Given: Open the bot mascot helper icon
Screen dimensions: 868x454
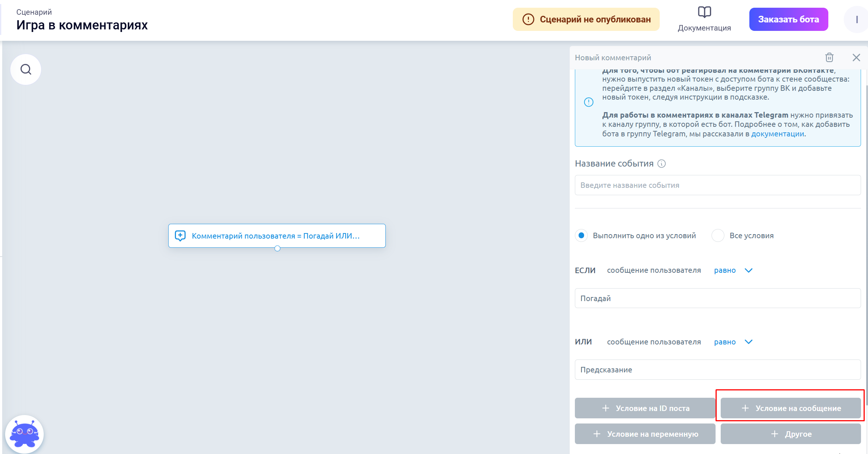Looking at the screenshot, I should [x=25, y=434].
